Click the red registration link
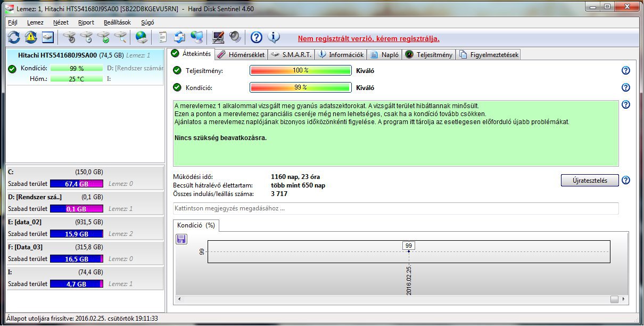 point(368,38)
